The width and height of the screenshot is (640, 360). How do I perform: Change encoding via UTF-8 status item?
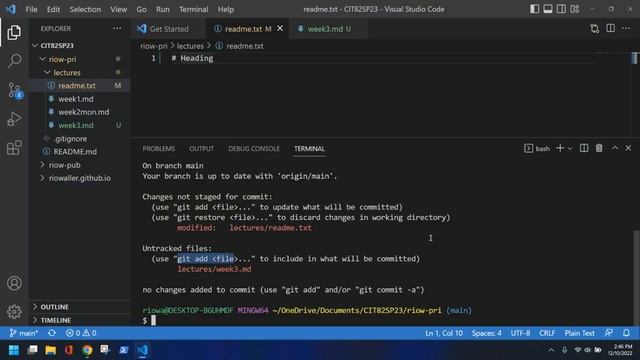[520, 333]
